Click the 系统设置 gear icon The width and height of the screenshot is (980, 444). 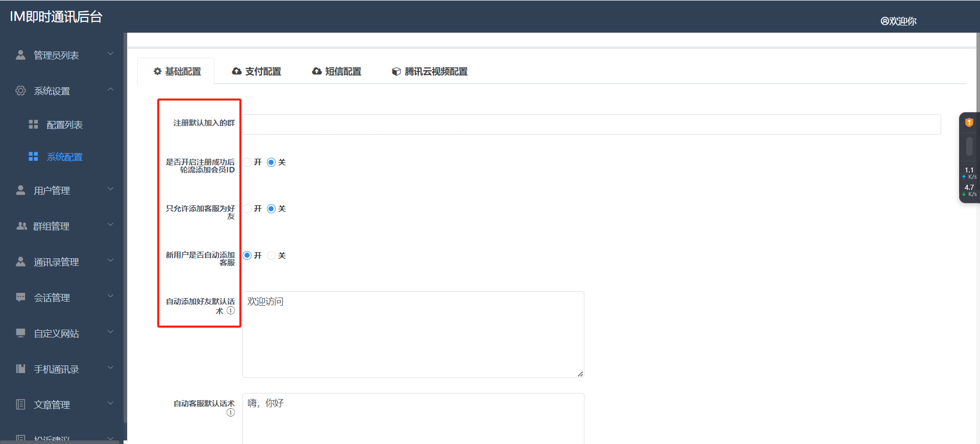(20, 91)
